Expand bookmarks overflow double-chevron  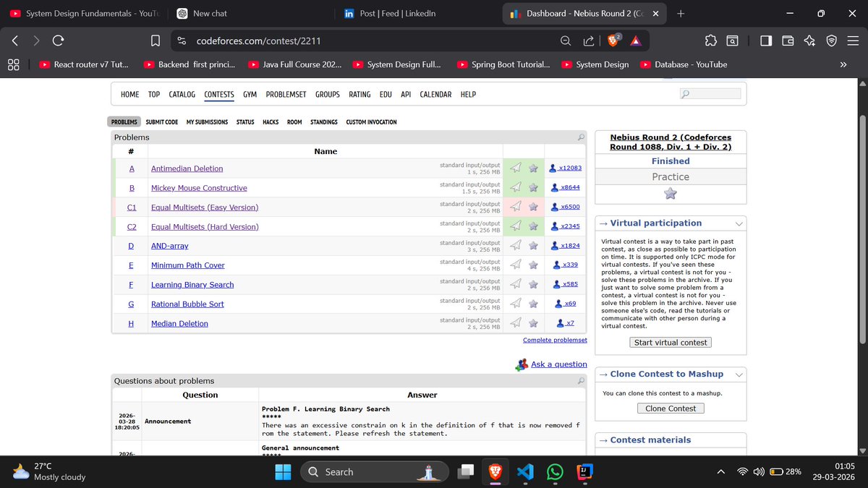pyautogui.click(x=843, y=64)
